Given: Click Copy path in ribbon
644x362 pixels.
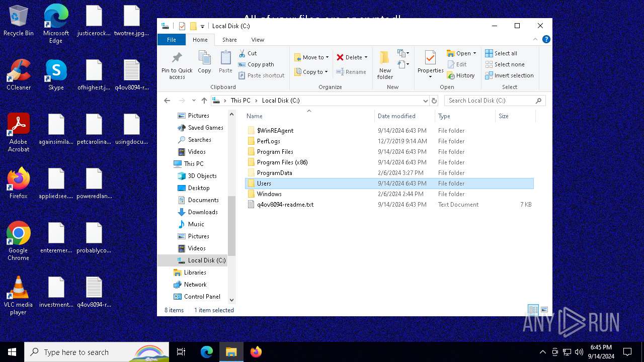Looking at the screenshot, I should pyautogui.click(x=256, y=64).
